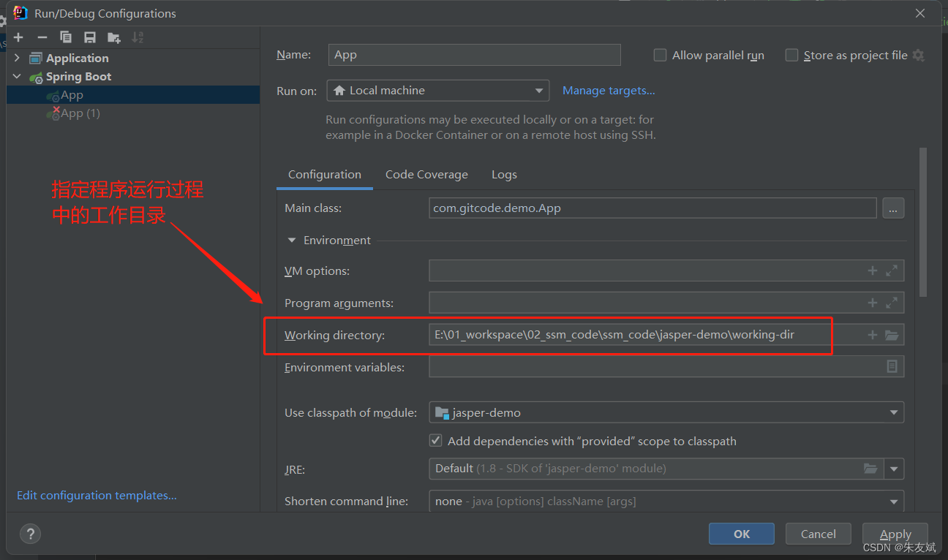Expand the Application tree node
948x560 pixels.
(17, 58)
